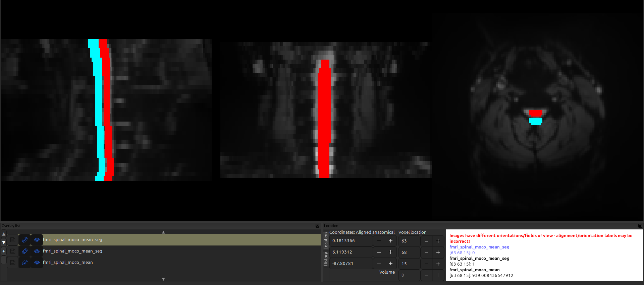
Task: Click the red orientation warning text
Action: pos(541,238)
